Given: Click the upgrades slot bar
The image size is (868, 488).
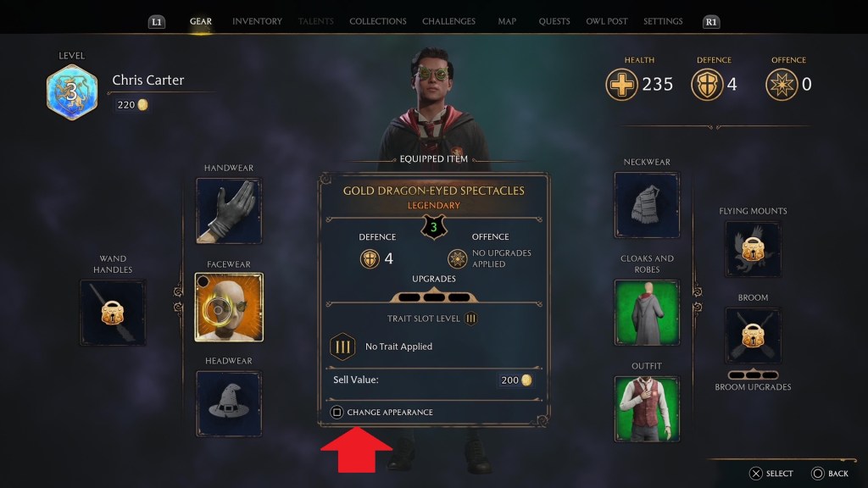Looking at the screenshot, I should tap(434, 297).
